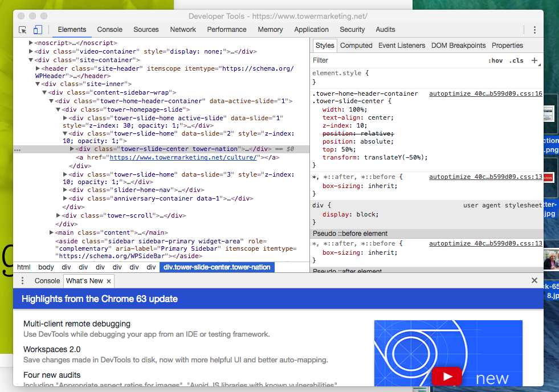The image size is (559, 392).
Task: Switch to Computed styles tab
Action: pos(356,46)
